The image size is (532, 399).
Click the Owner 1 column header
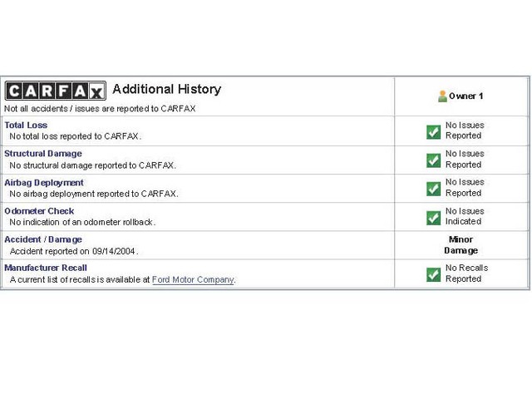pos(465,96)
